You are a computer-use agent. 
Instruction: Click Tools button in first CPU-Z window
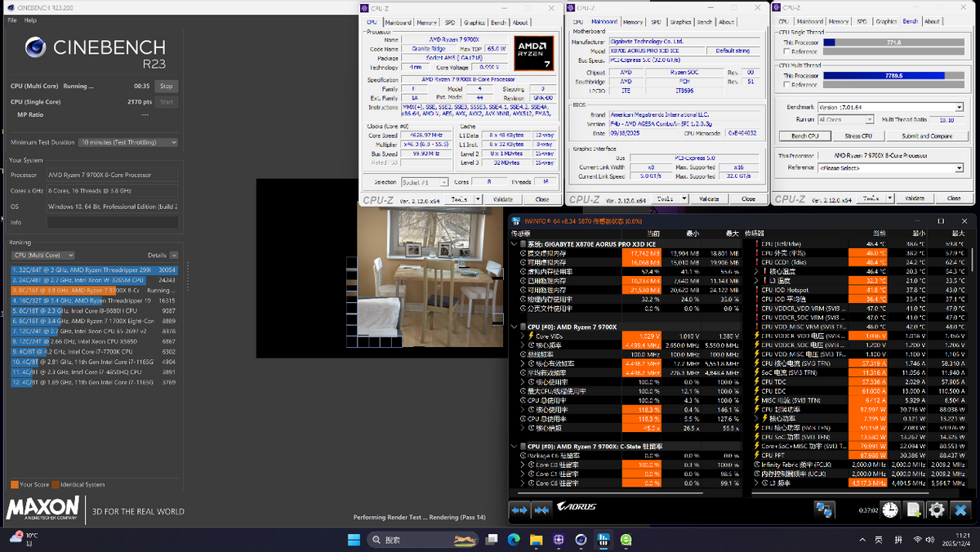[x=460, y=198]
